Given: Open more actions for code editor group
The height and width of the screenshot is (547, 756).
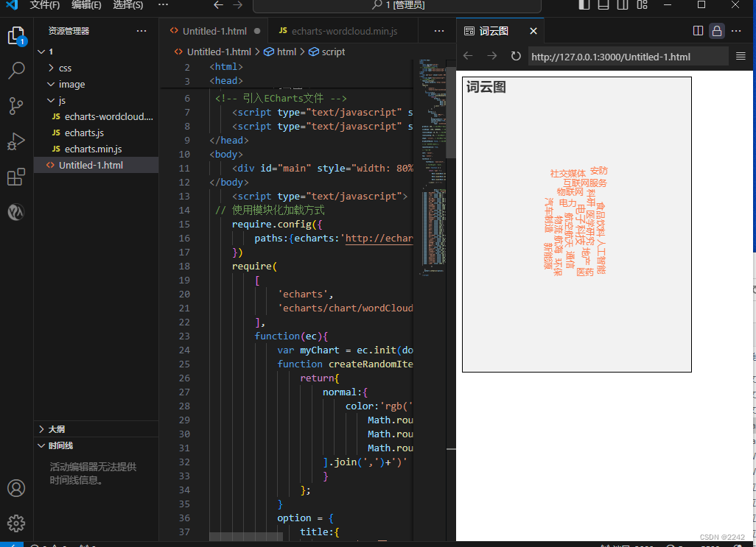Looking at the screenshot, I should tap(439, 31).
